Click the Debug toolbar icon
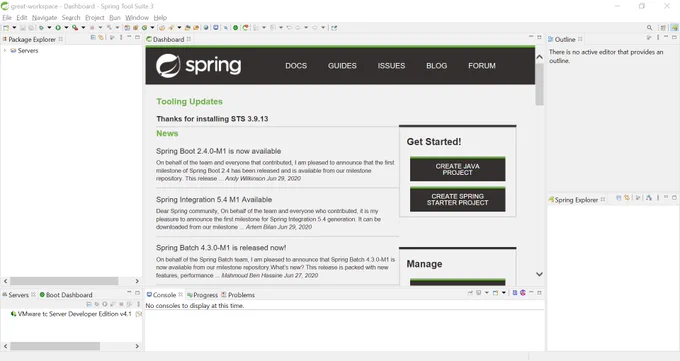 pos(41,28)
